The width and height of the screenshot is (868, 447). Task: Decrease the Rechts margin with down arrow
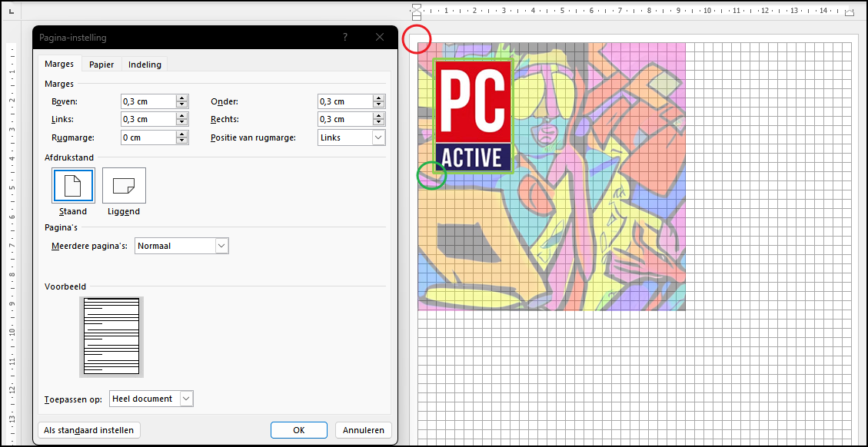click(x=378, y=122)
